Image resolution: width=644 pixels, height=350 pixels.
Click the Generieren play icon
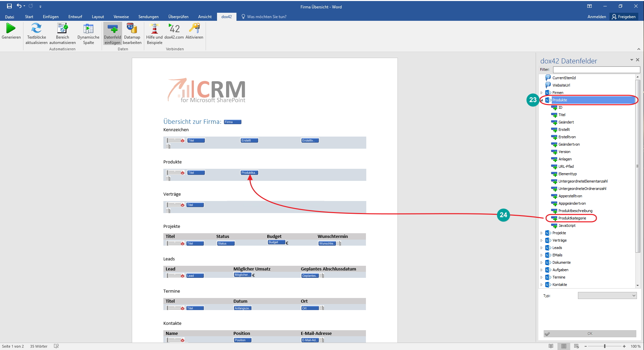(x=11, y=29)
